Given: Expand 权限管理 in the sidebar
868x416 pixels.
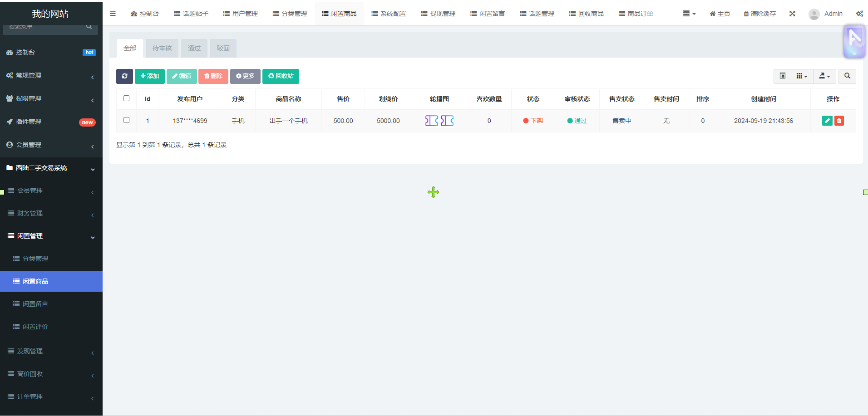Looking at the screenshot, I should [x=51, y=98].
